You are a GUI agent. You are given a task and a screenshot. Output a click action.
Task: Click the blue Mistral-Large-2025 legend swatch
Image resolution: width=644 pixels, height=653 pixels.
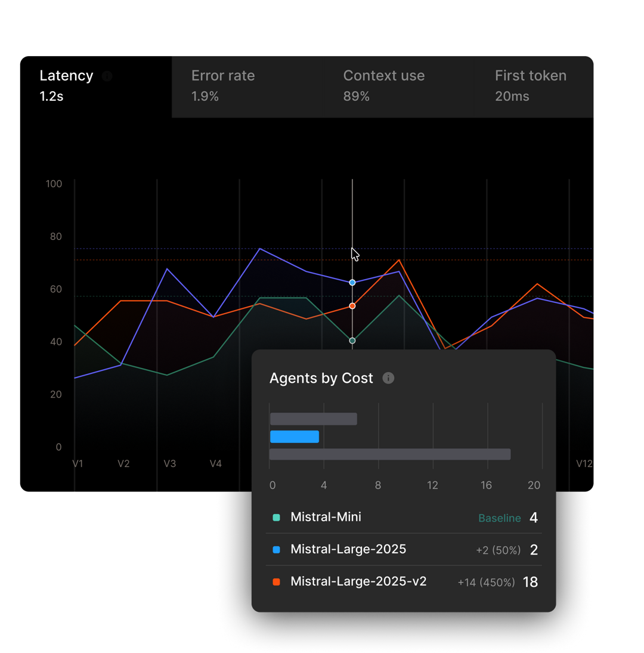point(276,550)
